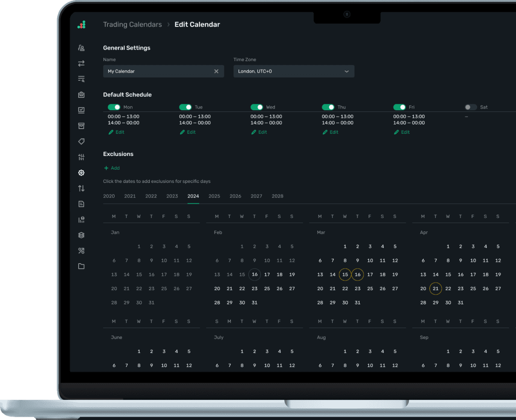The width and height of the screenshot is (516, 420).
Task: Open the horizontal transfer arrows sidebar icon
Action: tap(81, 63)
